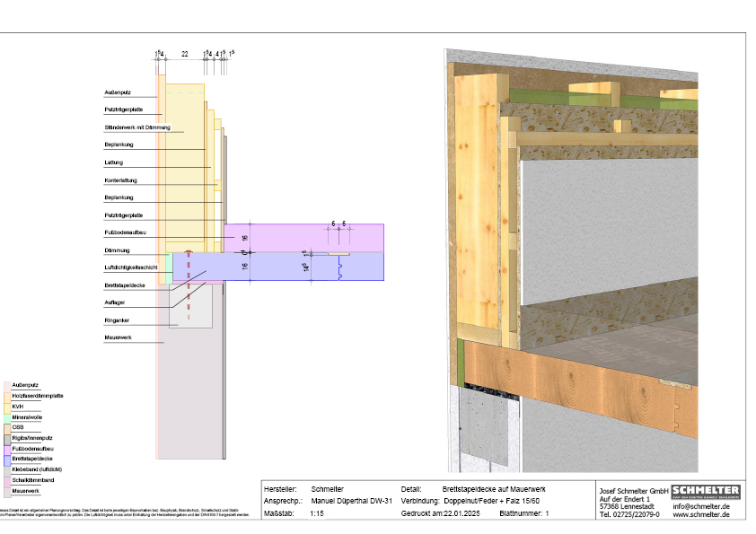
Task: Pick the Fußbodenaufbau legend swatch
Action: point(6,449)
